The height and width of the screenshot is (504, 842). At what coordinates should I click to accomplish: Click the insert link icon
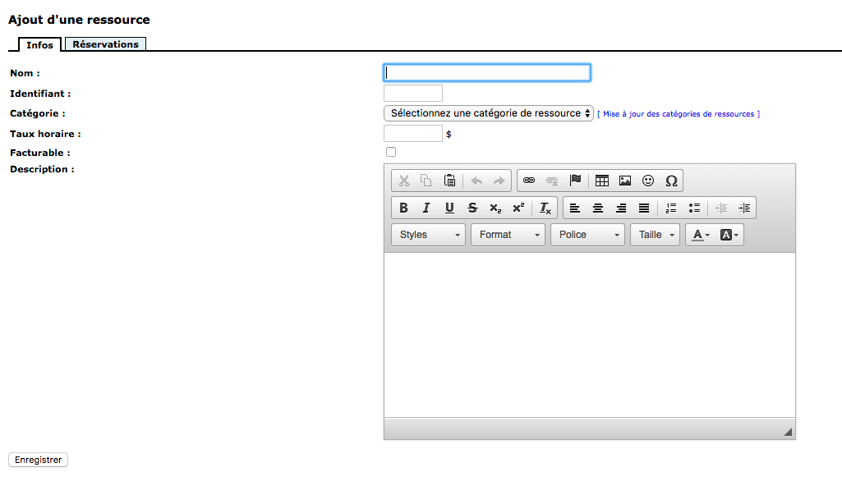529,181
